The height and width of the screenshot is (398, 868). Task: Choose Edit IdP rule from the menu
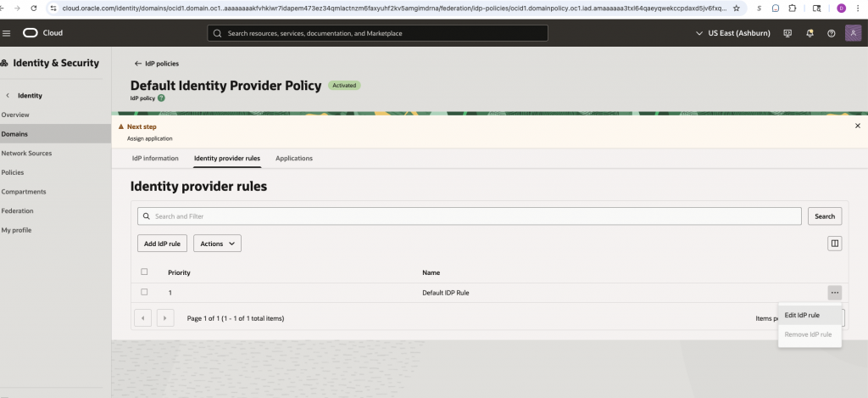tap(810, 315)
